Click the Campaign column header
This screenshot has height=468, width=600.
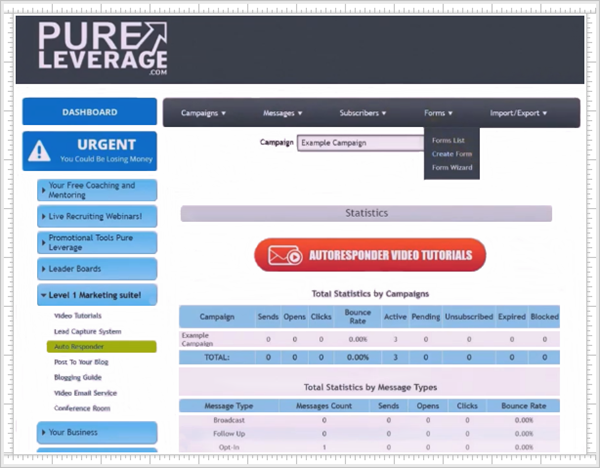[x=217, y=317]
